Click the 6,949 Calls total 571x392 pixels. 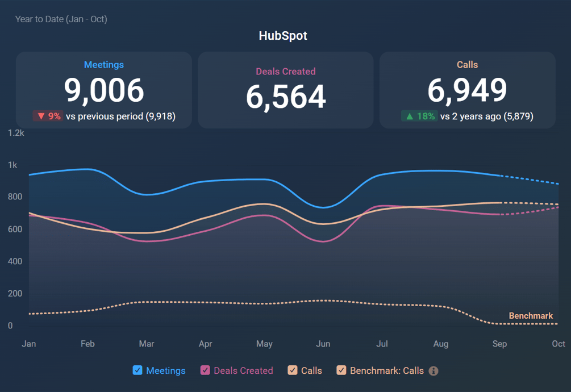click(x=467, y=90)
